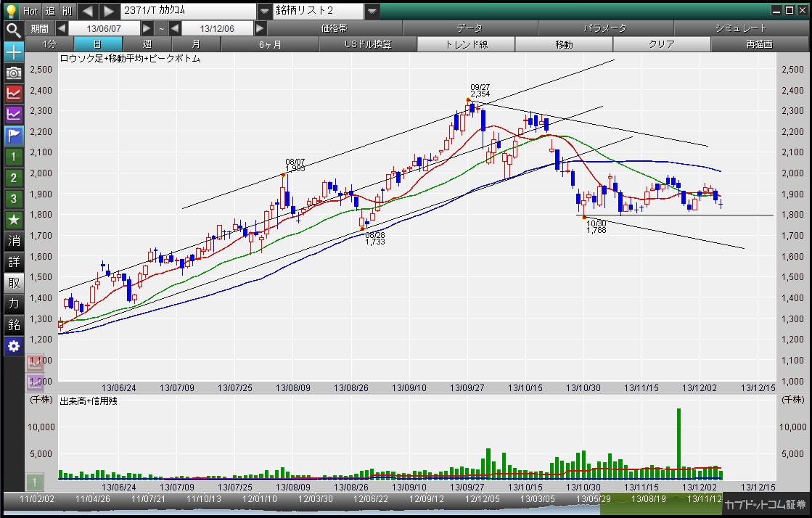Image resolution: width=812 pixels, height=518 pixels.
Task: Expand the 2371/T stock symbol dropdown
Action: pyautogui.click(x=264, y=11)
